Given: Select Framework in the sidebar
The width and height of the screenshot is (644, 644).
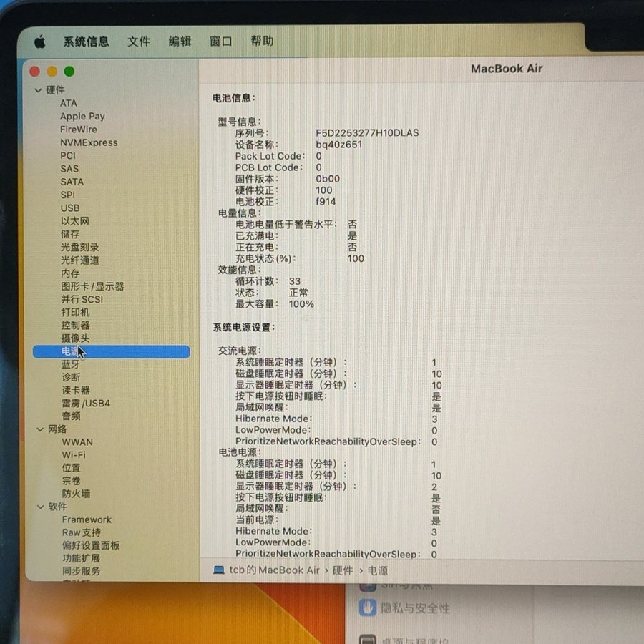Looking at the screenshot, I should [87, 519].
